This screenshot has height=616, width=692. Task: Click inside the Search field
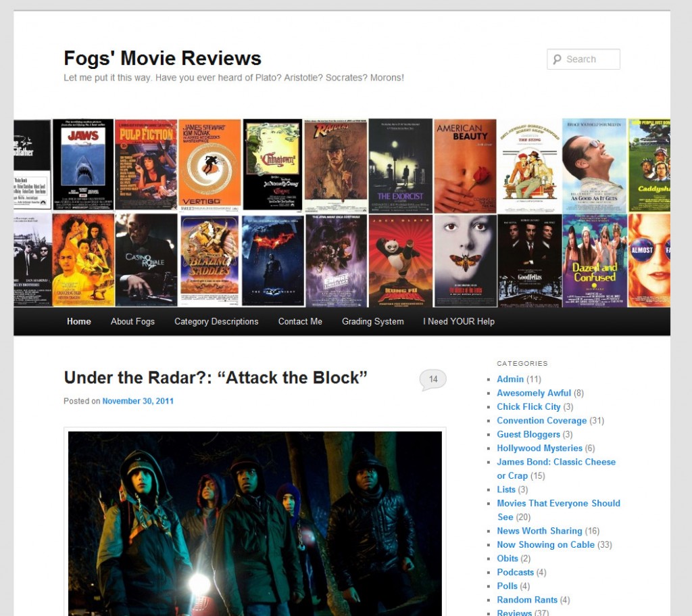[x=583, y=60]
